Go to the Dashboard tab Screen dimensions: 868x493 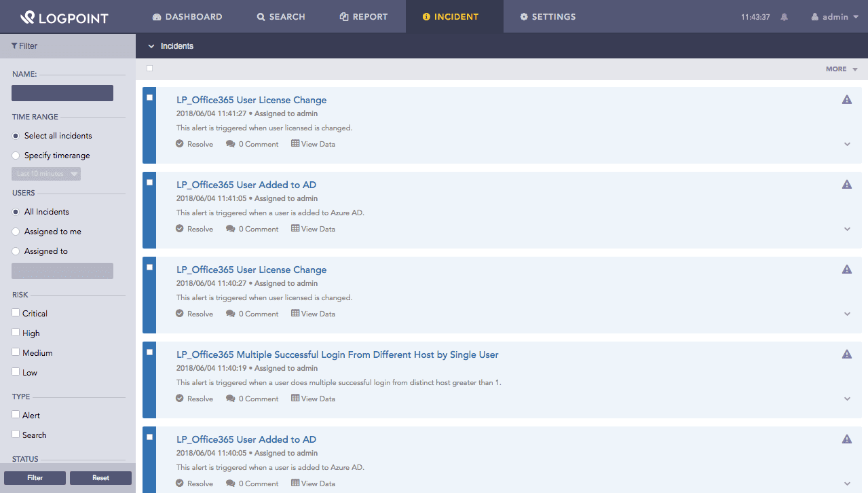(x=187, y=17)
